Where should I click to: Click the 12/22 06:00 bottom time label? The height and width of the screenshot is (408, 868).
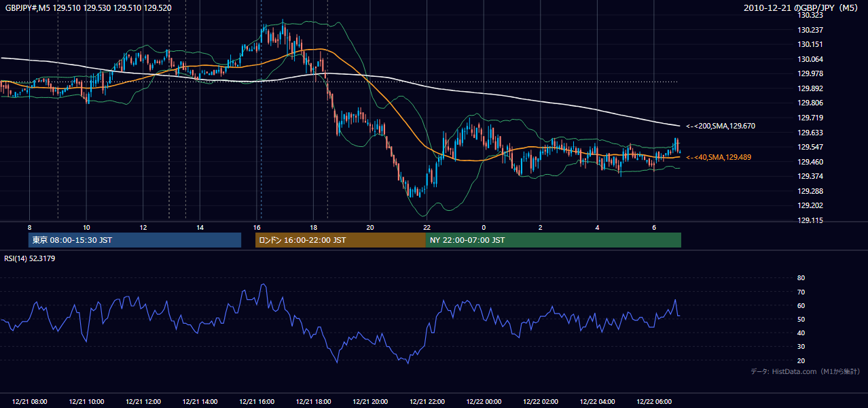(x=653, y=402)
